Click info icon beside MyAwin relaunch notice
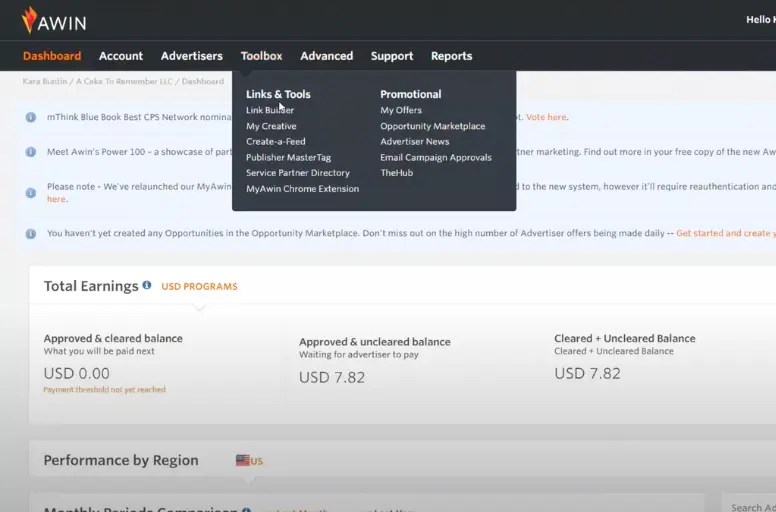 coord(31,192)
